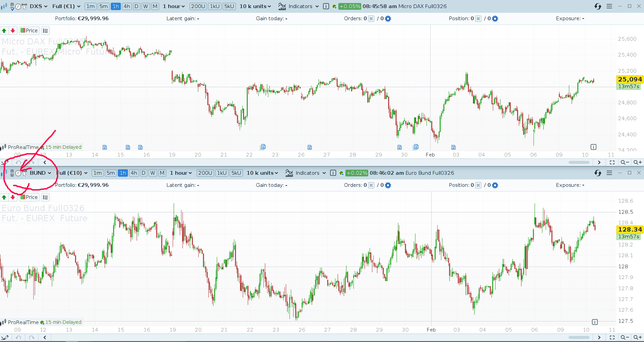Click the drawing tools icon below Micro DAX chart
The height and width of the screenshot is (342, 644).
click(5, 162)
